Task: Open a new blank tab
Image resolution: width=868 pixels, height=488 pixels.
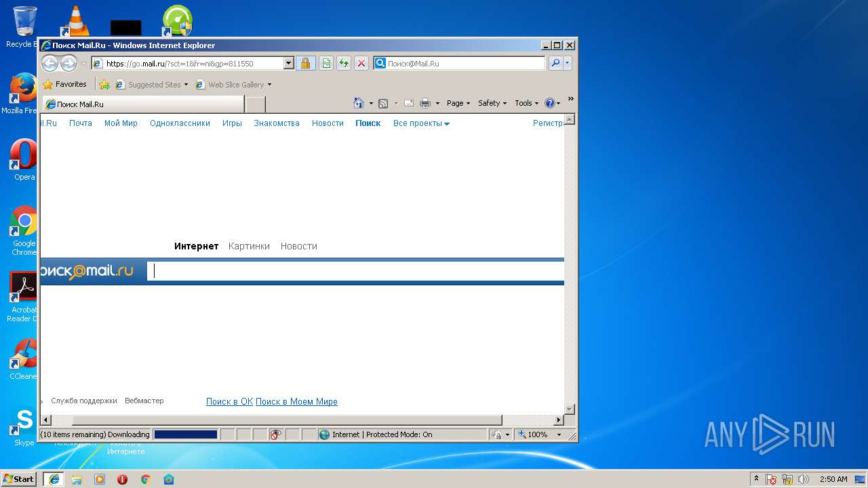Action: tap(255, 104)
